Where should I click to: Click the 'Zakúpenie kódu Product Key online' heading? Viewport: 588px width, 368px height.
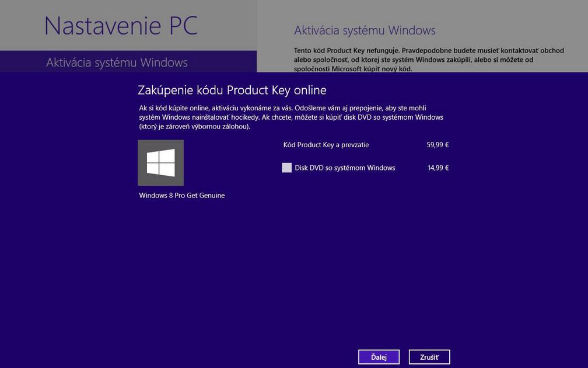(x=232, y=90)
